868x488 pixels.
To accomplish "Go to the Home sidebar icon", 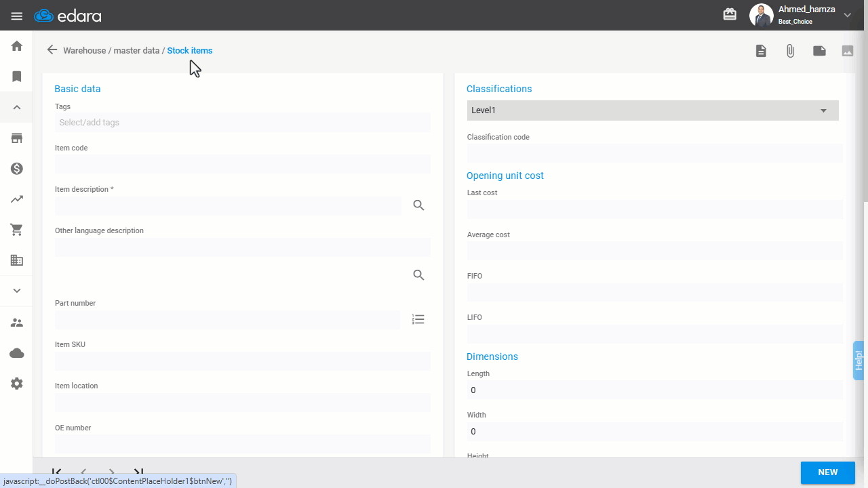I will (x=17, y=46).
